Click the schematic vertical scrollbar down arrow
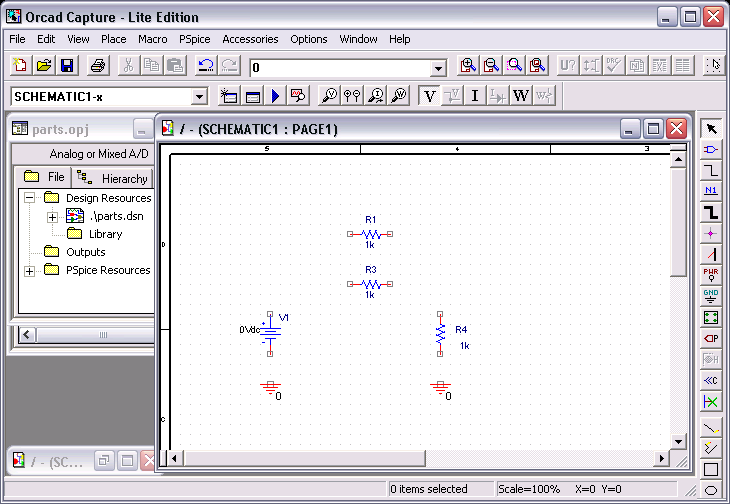The width and height of the screenshot is (730, 504). [x=679, y=441]
